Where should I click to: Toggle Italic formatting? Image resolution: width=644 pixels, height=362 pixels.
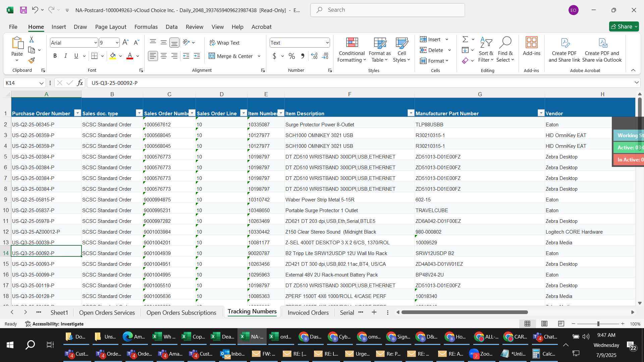[66, 56]
